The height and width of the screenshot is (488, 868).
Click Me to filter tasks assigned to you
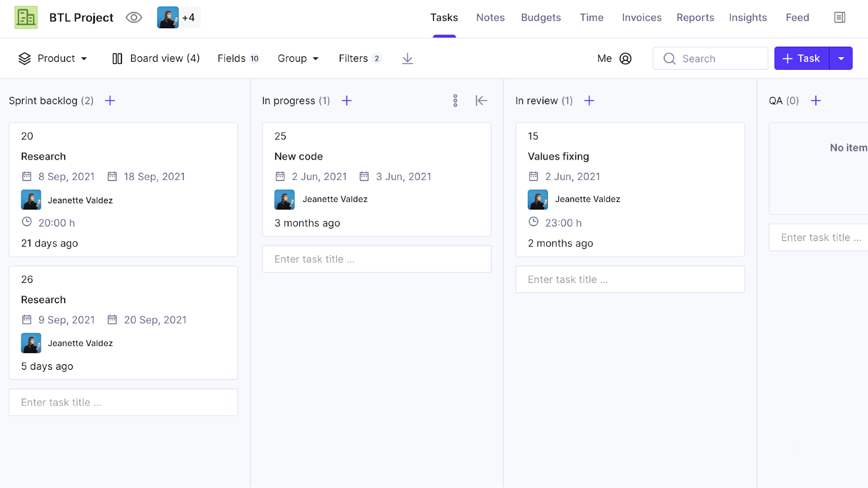604,58
